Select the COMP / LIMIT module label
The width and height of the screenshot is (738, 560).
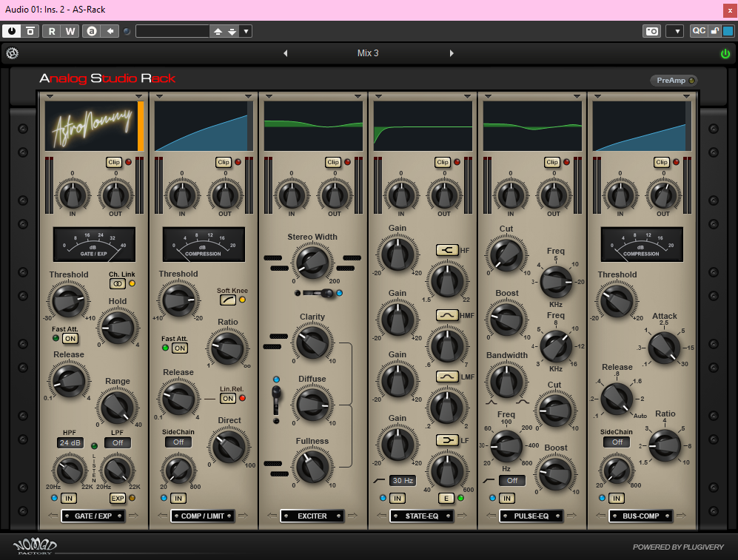point(203,516)
